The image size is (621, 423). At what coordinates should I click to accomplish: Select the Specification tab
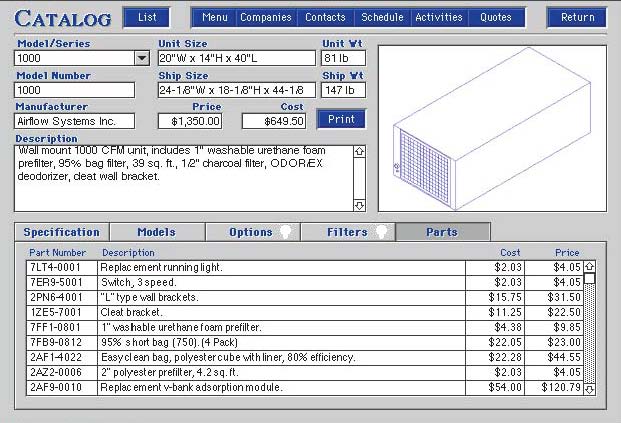(62, 232)
